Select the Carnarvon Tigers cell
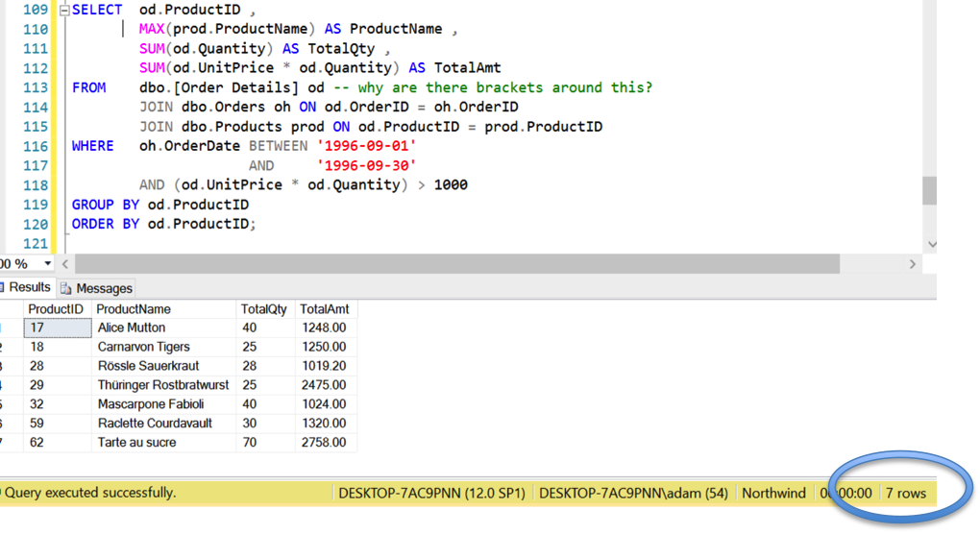 (163, 348)
